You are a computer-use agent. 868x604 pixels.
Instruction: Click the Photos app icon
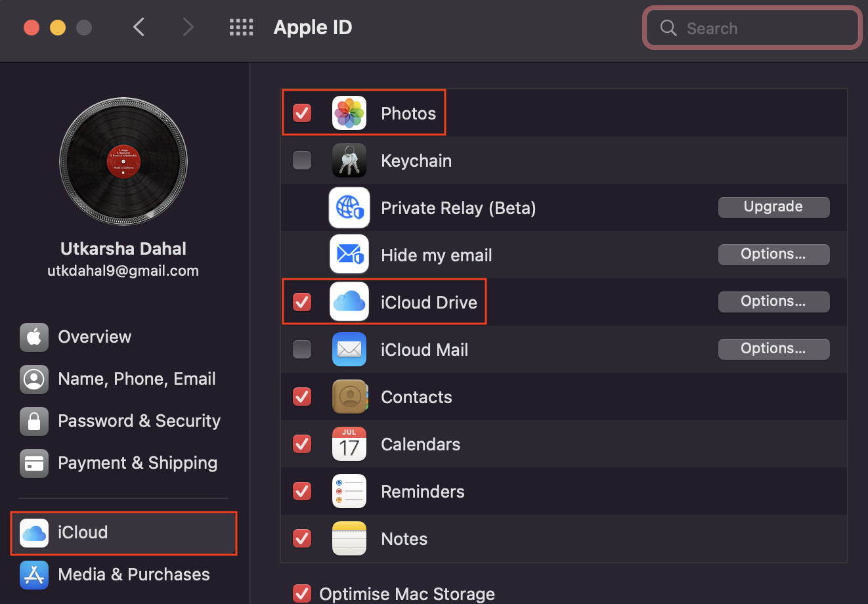tap(349, 113)
